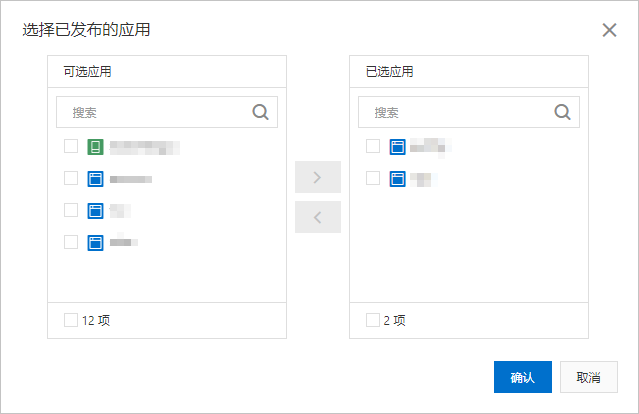Click second app's blue window icon in 可选应用
This screenshot has height=414, width=639.
[95, 179]
